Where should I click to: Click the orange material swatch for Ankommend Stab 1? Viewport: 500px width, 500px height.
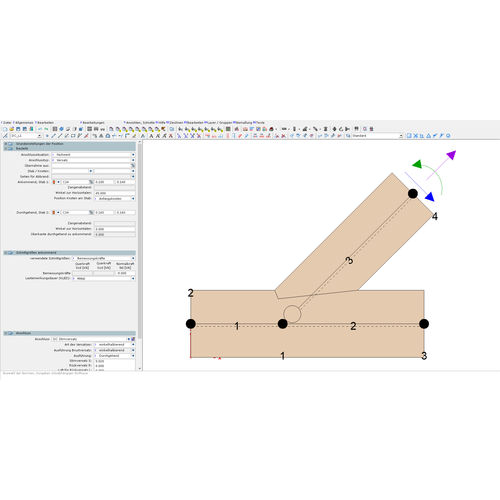pos(54,182)
